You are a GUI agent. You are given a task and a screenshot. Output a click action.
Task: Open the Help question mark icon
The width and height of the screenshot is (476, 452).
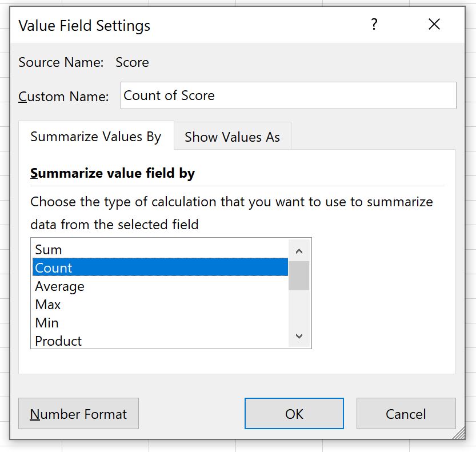point(374,25)
